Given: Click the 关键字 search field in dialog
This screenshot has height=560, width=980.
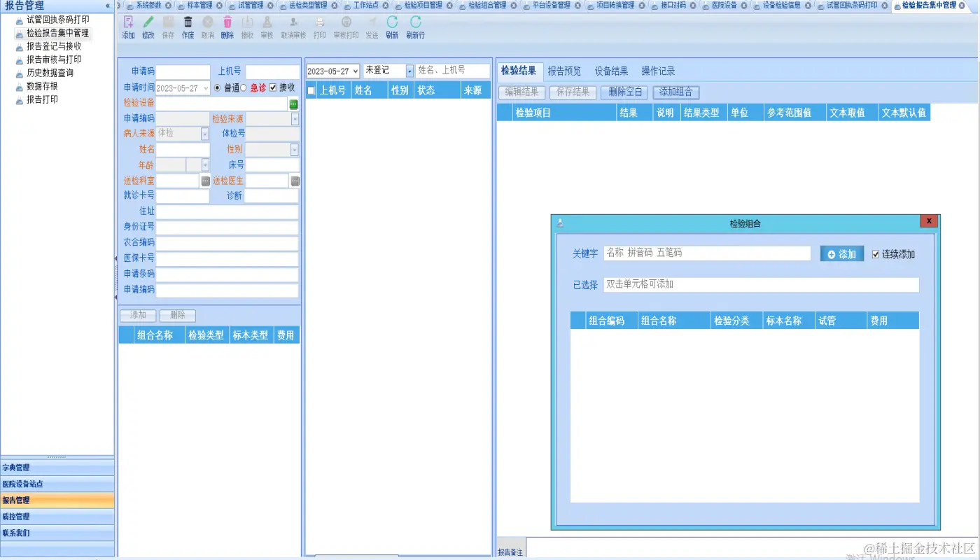Looking at the screenshot, I should pos(707,253).
